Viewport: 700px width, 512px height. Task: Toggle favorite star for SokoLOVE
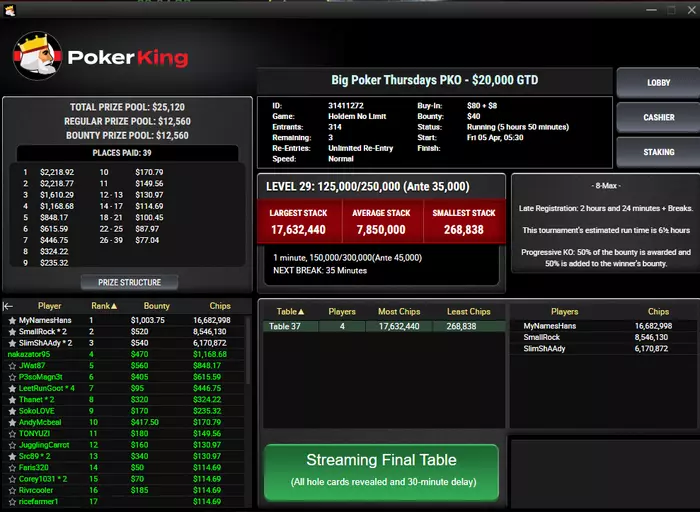click(12, 411)
